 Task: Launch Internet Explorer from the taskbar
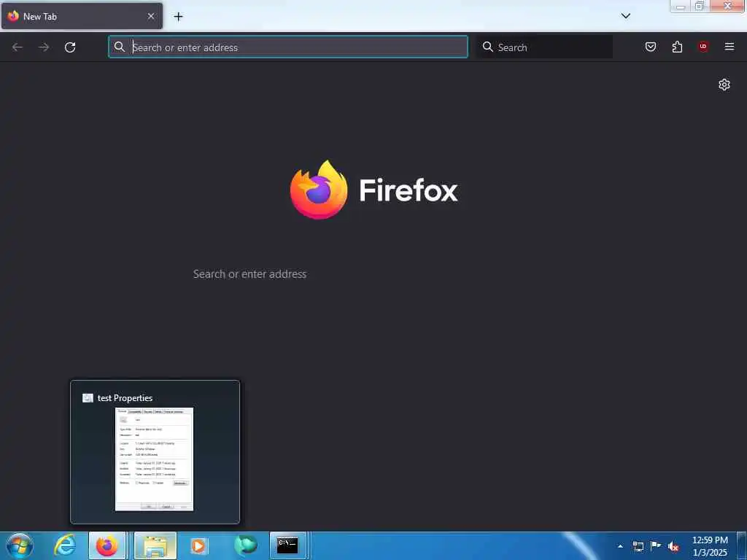point(64,545)
